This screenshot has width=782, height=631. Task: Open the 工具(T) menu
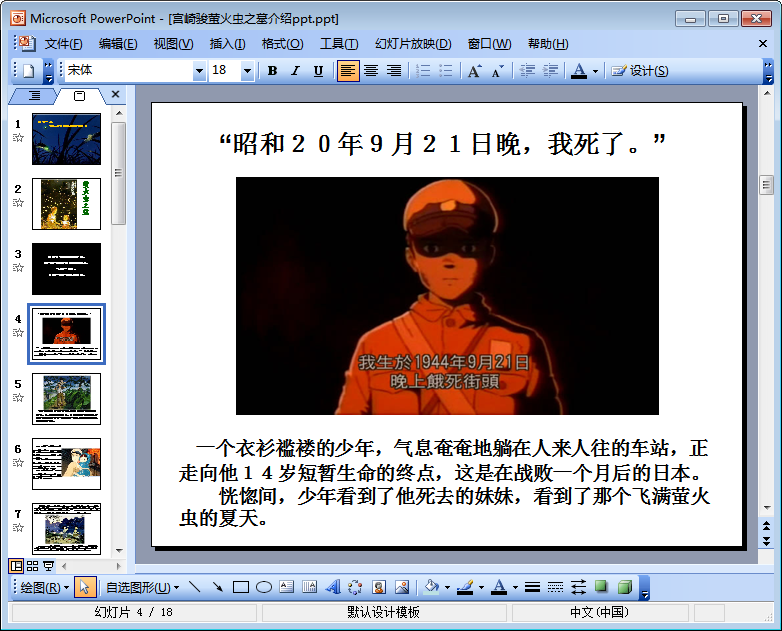pyautogui.click(x=339, y=44)
